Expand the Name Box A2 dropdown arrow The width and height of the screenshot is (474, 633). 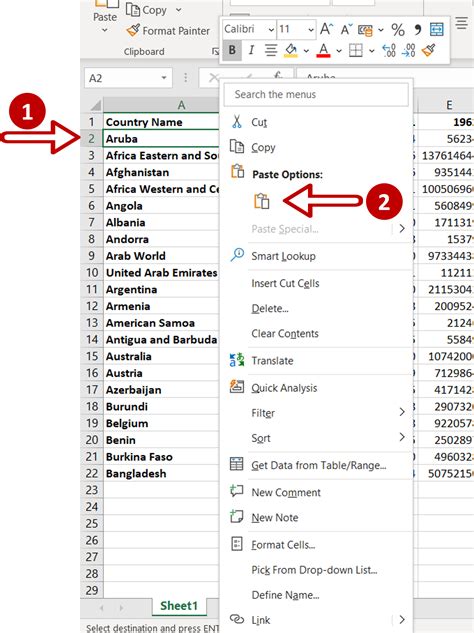(164, 78)
